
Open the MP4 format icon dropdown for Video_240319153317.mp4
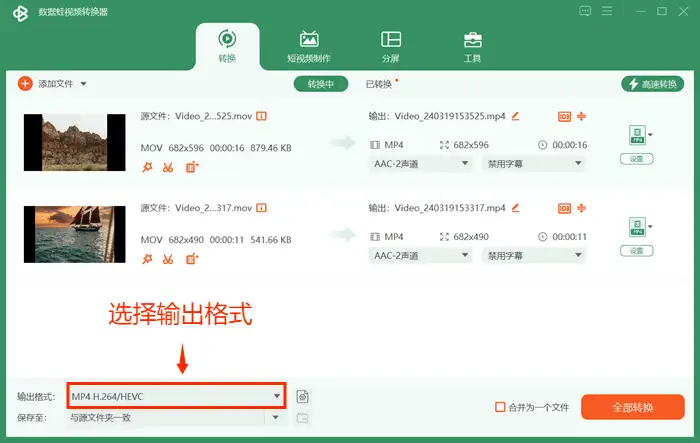coord(640,227)
